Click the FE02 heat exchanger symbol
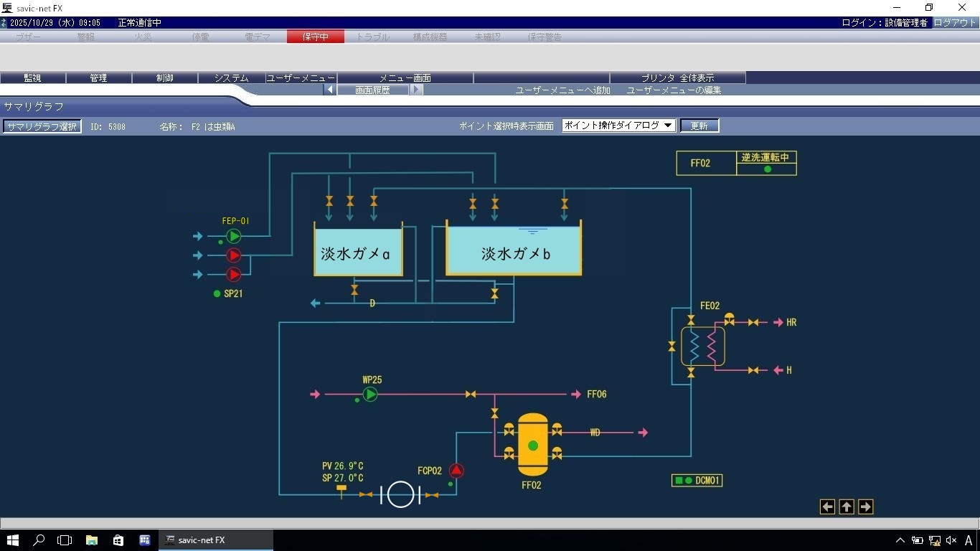The image size is (980, 551). tap(702, 347)
